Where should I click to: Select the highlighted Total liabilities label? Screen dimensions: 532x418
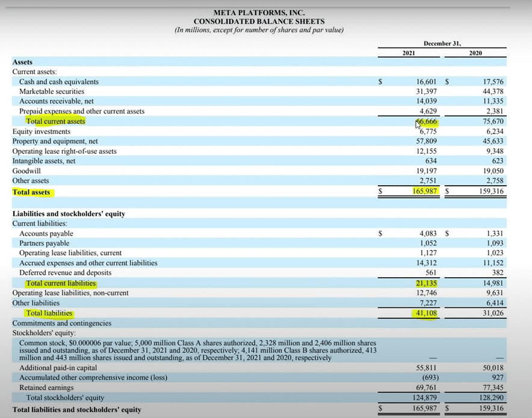coord(49,313)
